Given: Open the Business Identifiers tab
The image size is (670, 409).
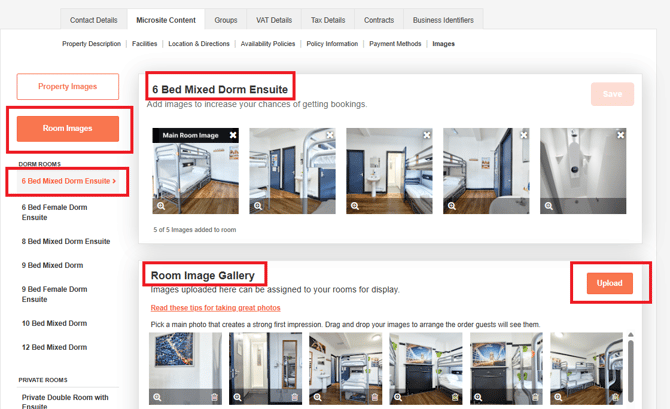Looking at the screenshot, I should 442,19.
